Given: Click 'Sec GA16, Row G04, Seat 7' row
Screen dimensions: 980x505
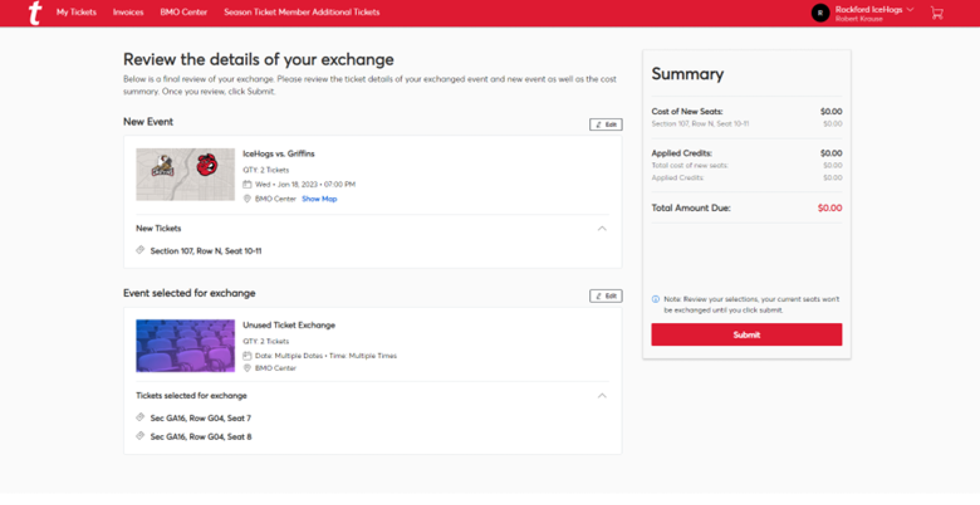Looking at the screenshot, I should coord(200,418).
